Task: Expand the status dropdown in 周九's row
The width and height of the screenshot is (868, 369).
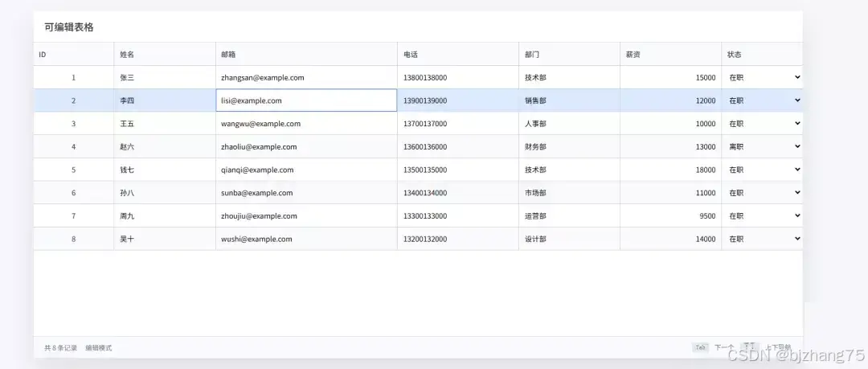Action: click(762, 216)
